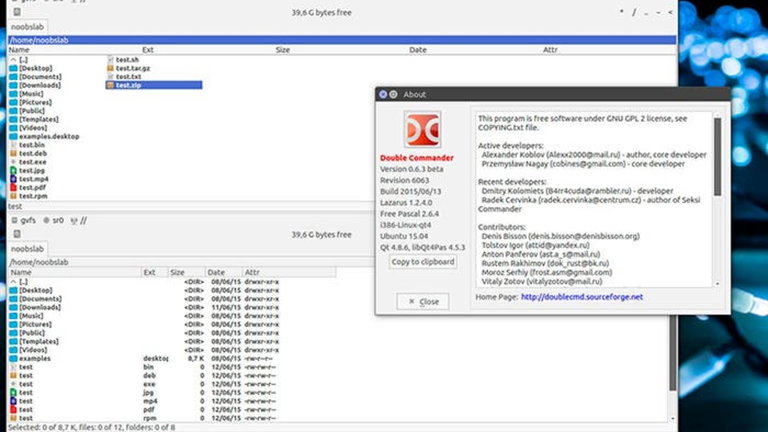Select the test.tar.gz archive icon
This screenshot has height=432, width=768.
coord(110,68)
